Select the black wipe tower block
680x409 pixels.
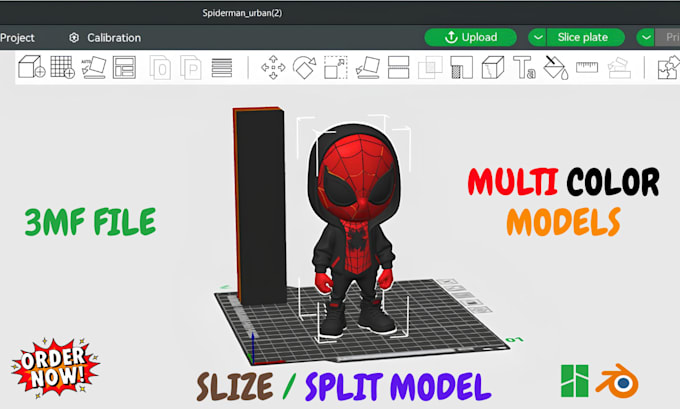[x=259, y=206]
